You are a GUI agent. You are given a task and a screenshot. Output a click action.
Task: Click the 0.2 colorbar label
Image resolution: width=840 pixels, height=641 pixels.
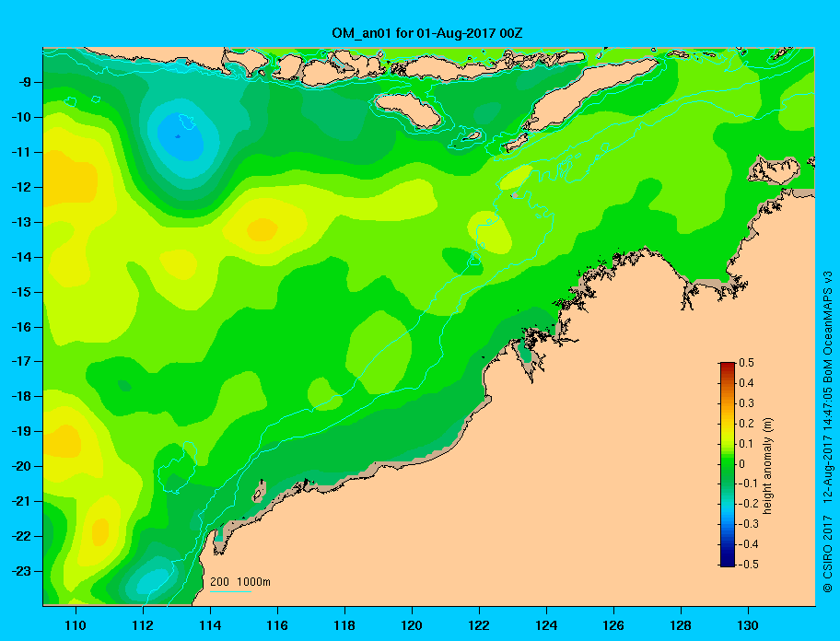pos(746,424)
